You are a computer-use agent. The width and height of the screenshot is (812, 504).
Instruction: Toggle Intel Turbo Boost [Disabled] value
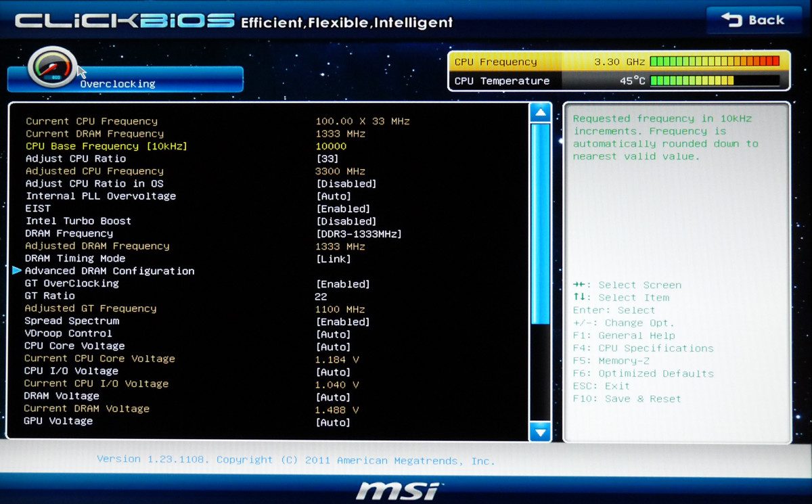point(346,221)
